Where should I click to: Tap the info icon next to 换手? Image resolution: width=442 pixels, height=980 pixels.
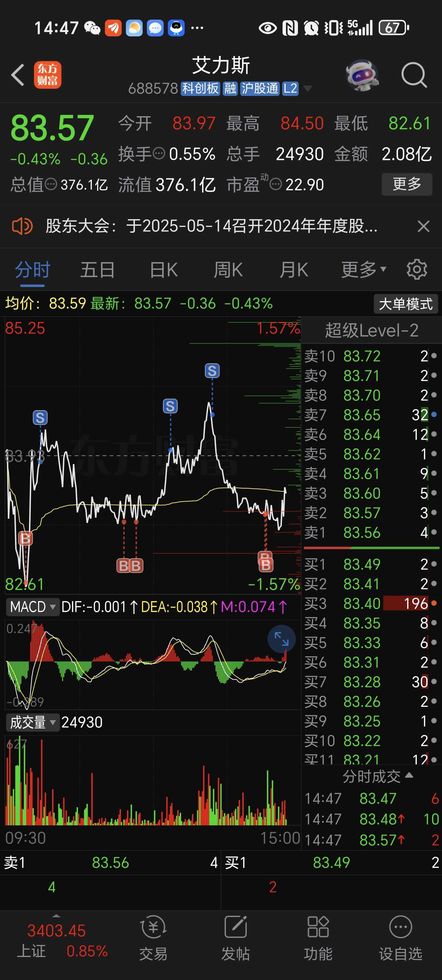click(x=158, y=154)
